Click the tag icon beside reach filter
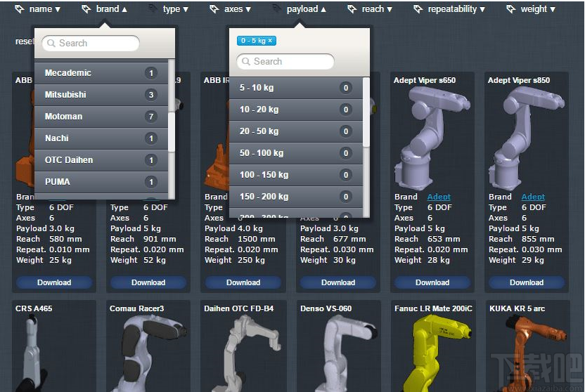Image resolution: width=585 pixels, height=392 pixels. [352, 9]
